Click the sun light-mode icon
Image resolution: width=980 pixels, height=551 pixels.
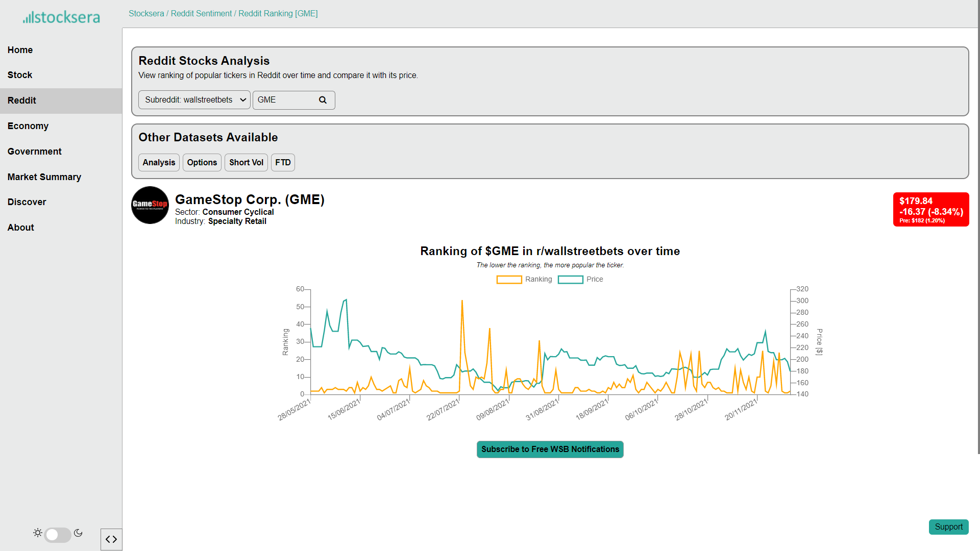(38, 533)
